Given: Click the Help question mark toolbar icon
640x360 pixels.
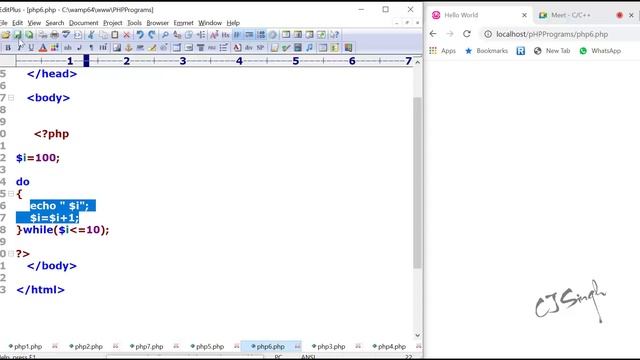Looking at the screenshot, I should click(x=334, y=35).
